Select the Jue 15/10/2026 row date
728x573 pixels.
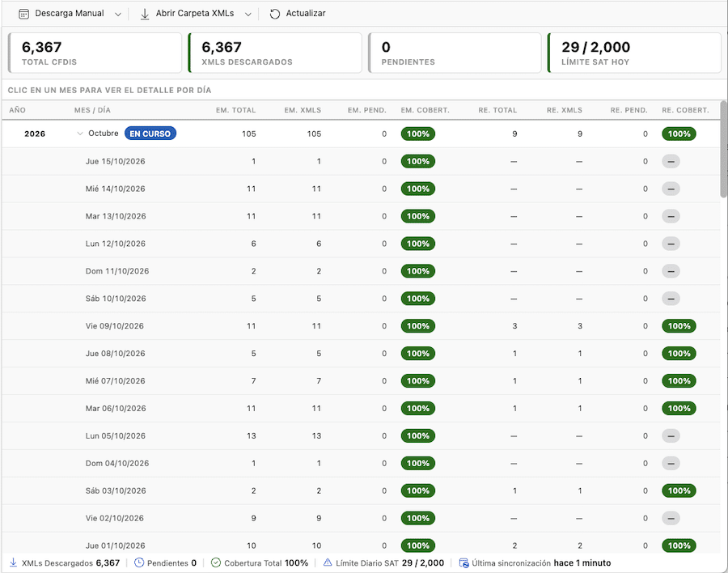click(x=115, y=161)
